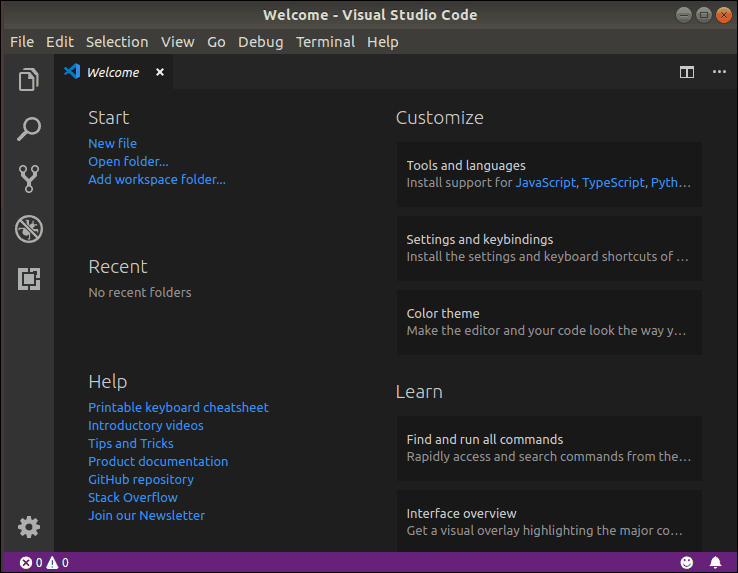Click the New file link

pos(112,143)
